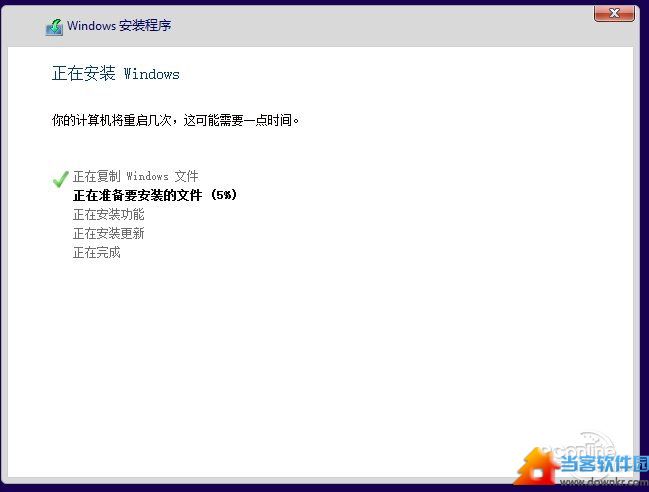Viewport: 649px width, 492px height.
Task: Click the title text 'Windows 安装程序'
Action: click(119, 26)
